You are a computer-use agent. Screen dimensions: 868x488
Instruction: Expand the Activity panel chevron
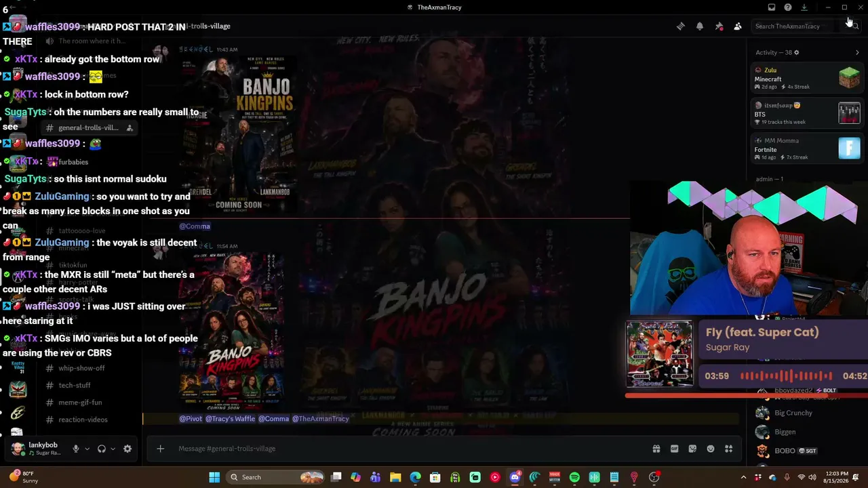coord(857,52)
